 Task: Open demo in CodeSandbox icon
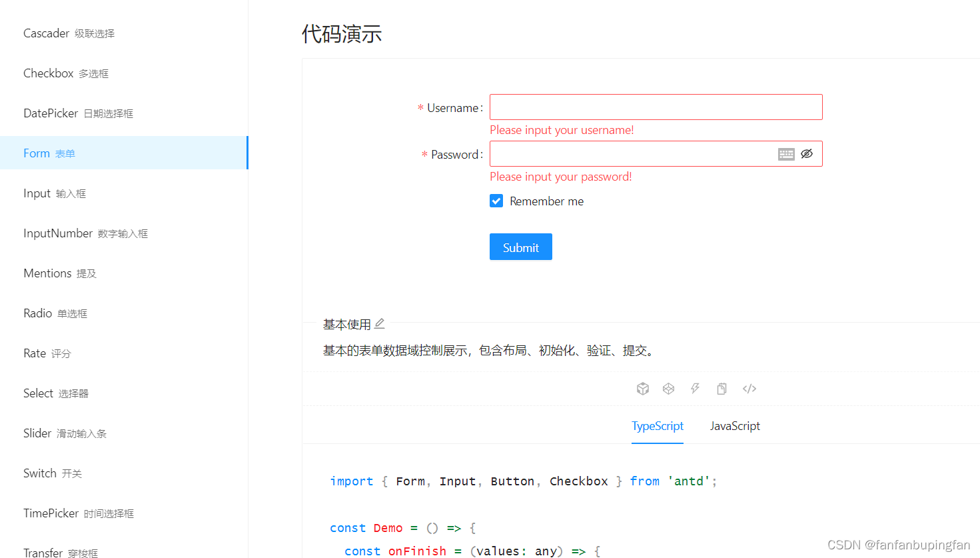[643, 389]
